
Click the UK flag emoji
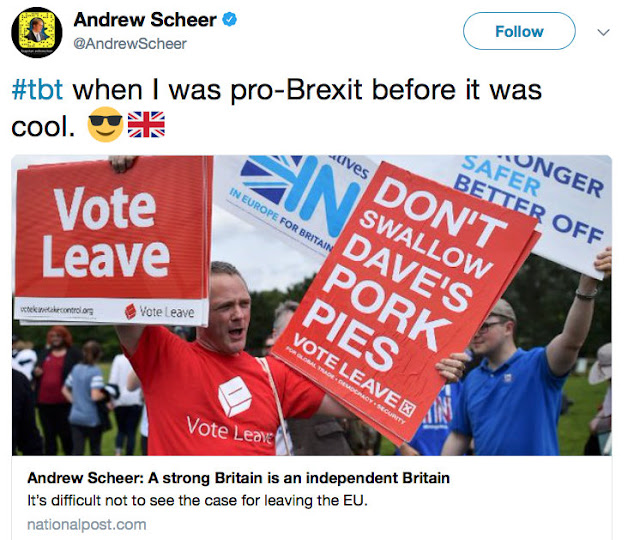tap(146, 124)
